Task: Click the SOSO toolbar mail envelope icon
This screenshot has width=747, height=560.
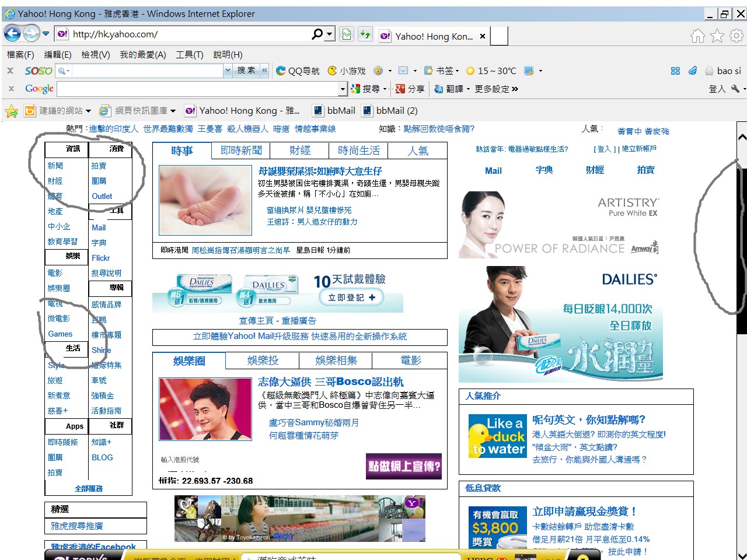Action: coord(403,71)
